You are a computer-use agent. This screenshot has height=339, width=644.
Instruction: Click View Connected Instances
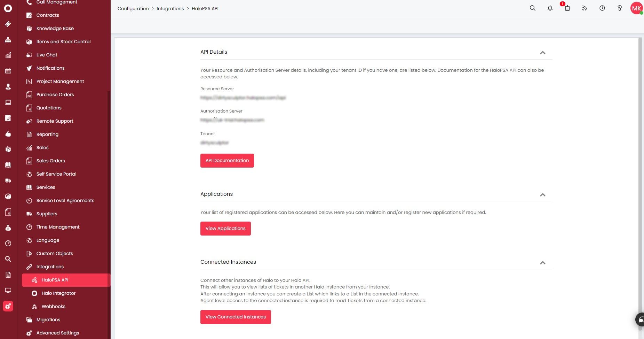point(235,317)
